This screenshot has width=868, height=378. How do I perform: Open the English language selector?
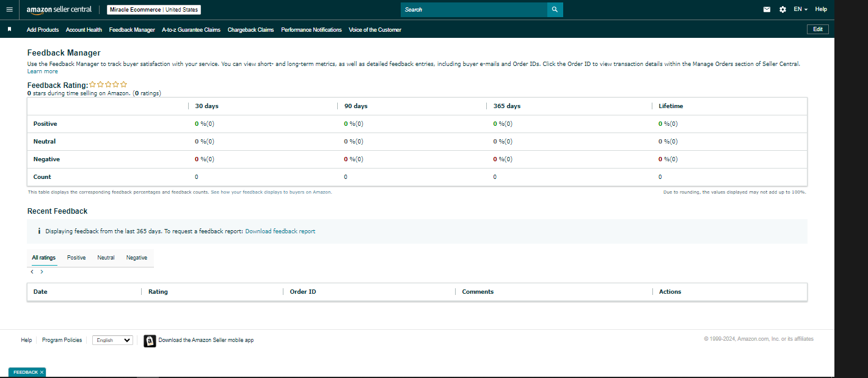point(112,340)
